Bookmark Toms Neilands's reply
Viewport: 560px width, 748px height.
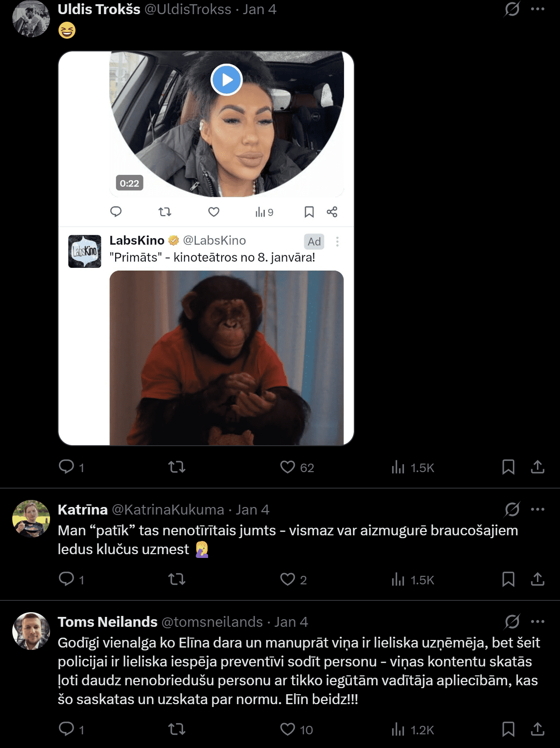tap(508, 729)
